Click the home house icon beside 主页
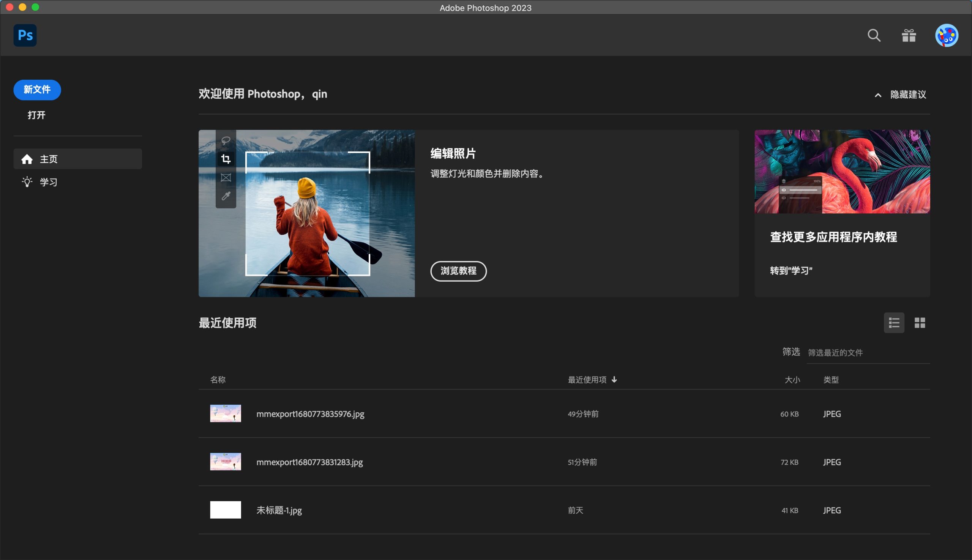Viewport: 972px width, 560px height. [27, 159]
